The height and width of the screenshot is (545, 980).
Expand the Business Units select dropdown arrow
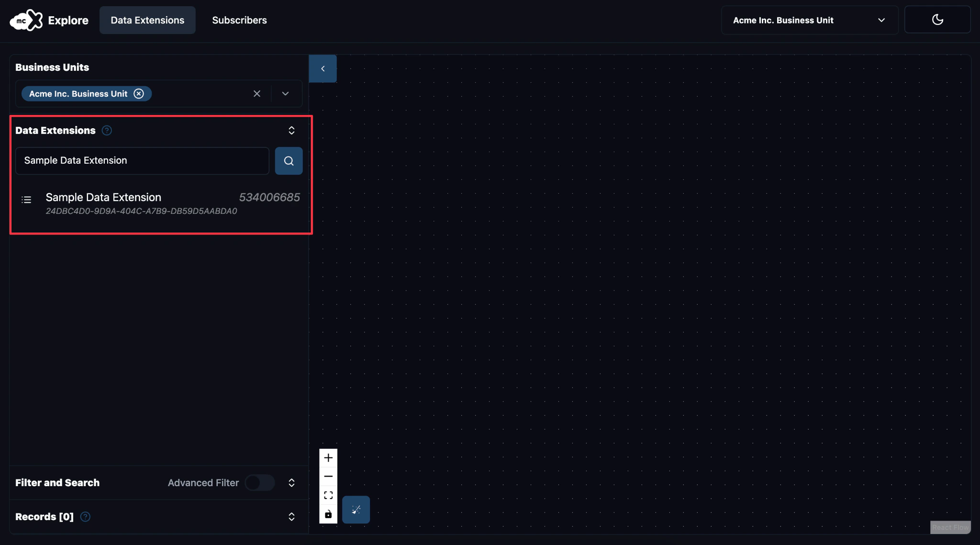click(285, 94)
